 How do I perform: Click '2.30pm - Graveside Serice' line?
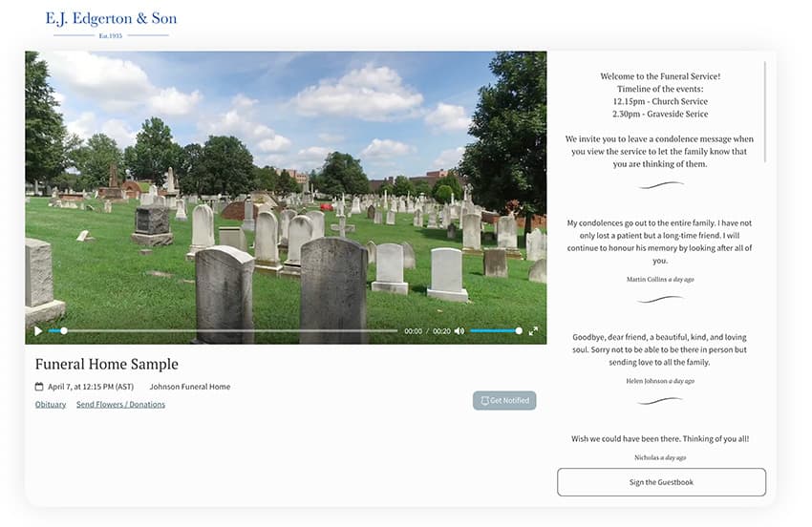660,114
